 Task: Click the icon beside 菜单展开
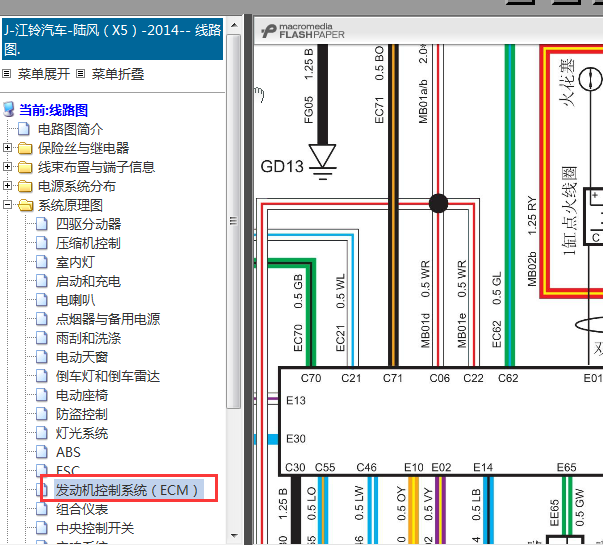pos(7,73)
